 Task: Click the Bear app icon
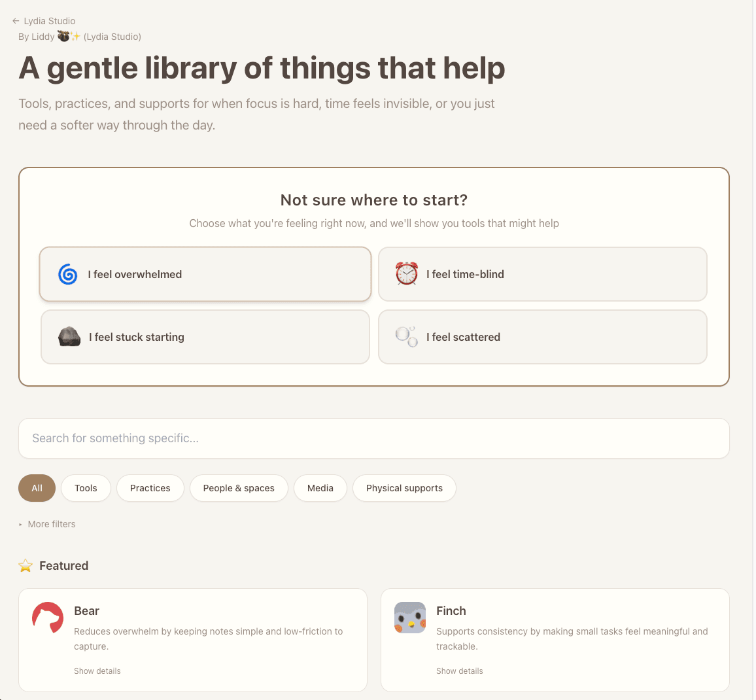pos(47,617)
